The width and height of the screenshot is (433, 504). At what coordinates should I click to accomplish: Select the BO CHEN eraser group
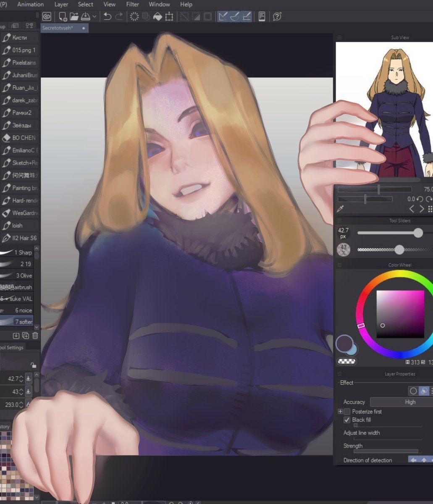[19, 138]
